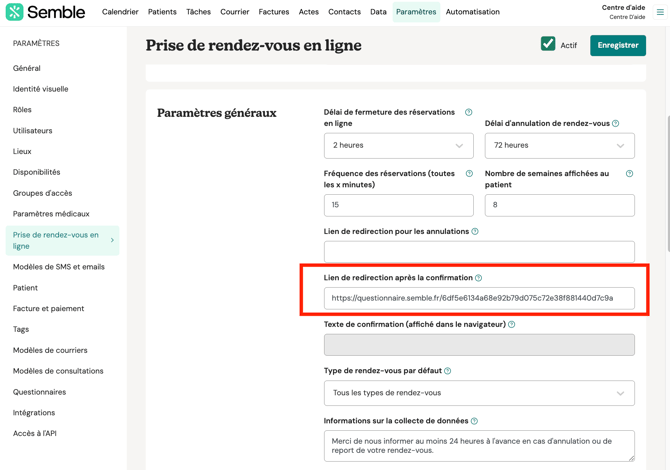670x470 pixels.
Task: Click help icon beside Texte de confirmation
Action: coord(512,325)
